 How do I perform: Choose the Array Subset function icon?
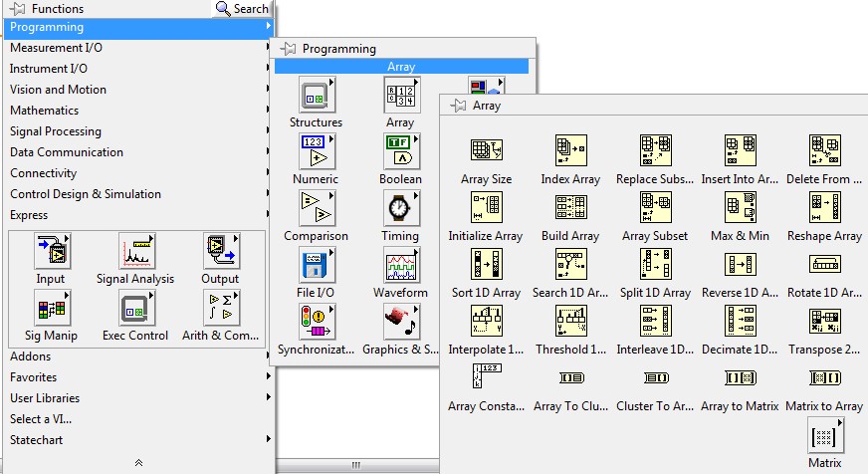655,207
